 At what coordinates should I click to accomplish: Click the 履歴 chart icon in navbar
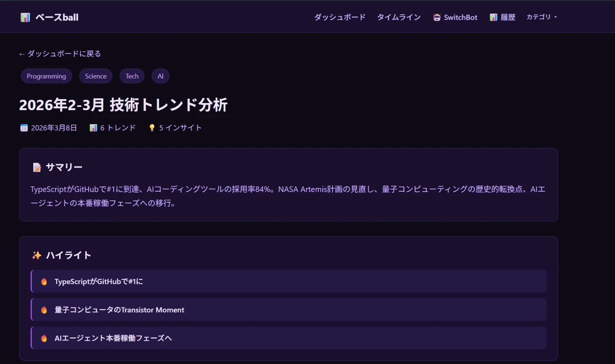point(494,17)
